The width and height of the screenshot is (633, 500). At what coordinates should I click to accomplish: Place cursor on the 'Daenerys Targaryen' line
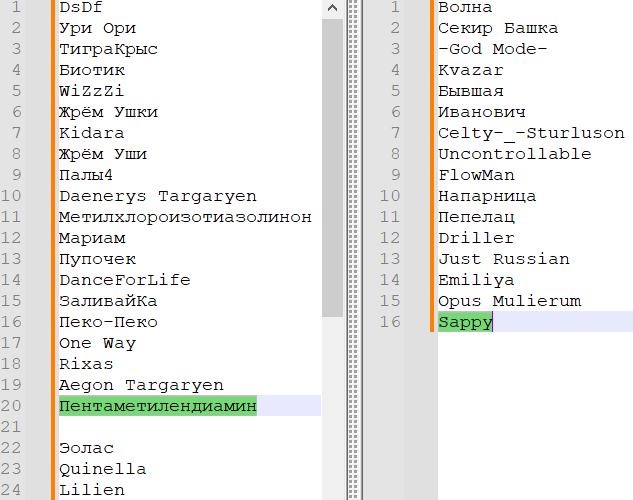[x=157, y=196]
